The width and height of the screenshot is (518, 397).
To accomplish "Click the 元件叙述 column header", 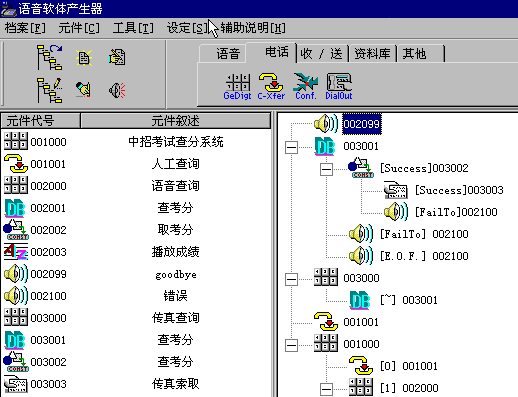I will tap(175, 121).
